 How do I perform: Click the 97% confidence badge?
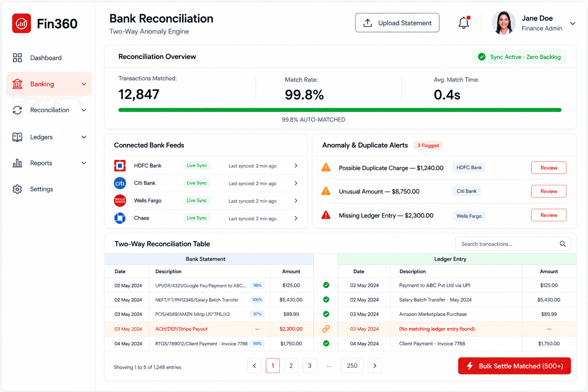257,314
